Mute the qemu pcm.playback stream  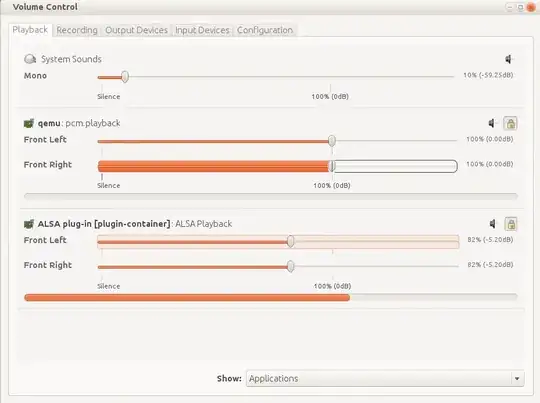492,123
